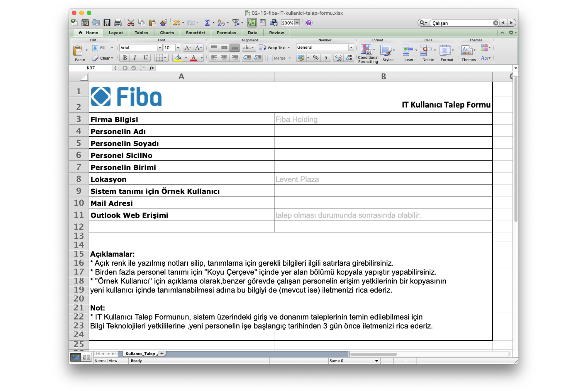The width and height of the screenshot is (588, 391).
Task: Apply the percent number style
Action: pos(316,58)
